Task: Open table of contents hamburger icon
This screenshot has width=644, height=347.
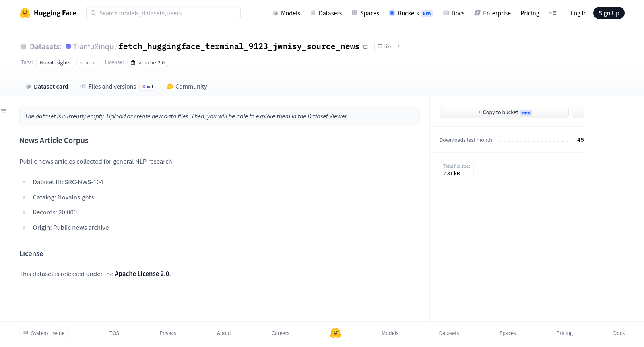Action: click(4, 111)
